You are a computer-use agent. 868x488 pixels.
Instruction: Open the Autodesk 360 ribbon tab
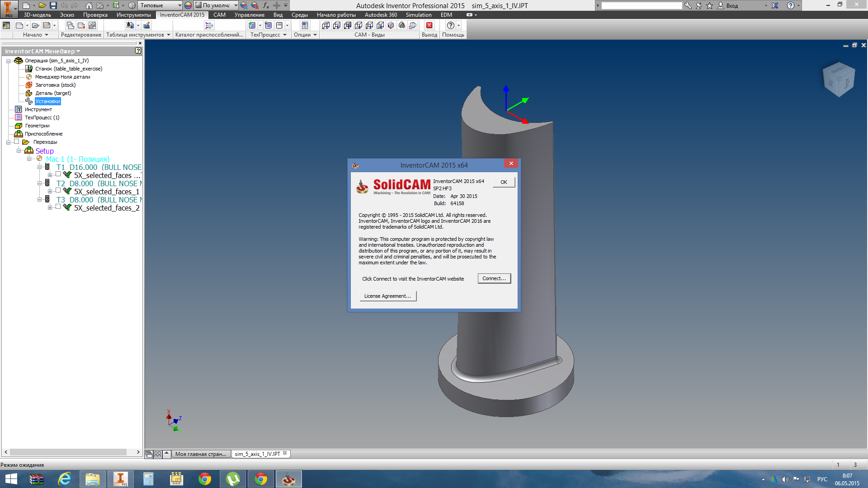[381, 15]
